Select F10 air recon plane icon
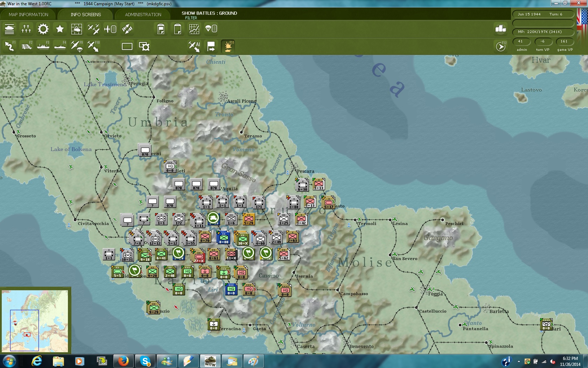 coord(93,46)
